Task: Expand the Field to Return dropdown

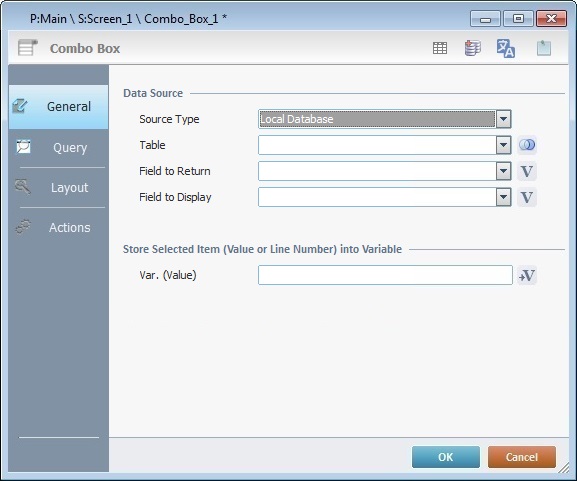Action: [x=503, y=171]
